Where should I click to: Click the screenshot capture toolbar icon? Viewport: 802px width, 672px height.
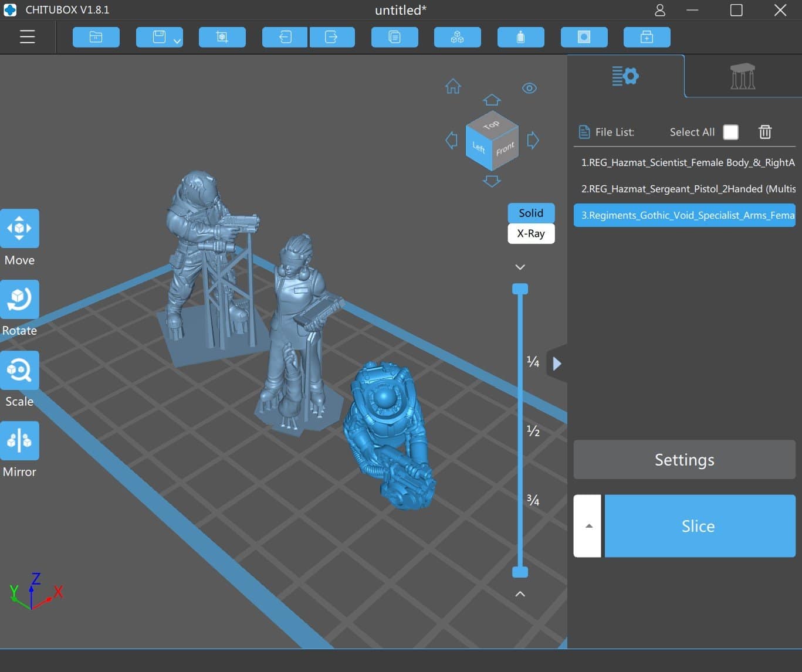pos(222,37)
